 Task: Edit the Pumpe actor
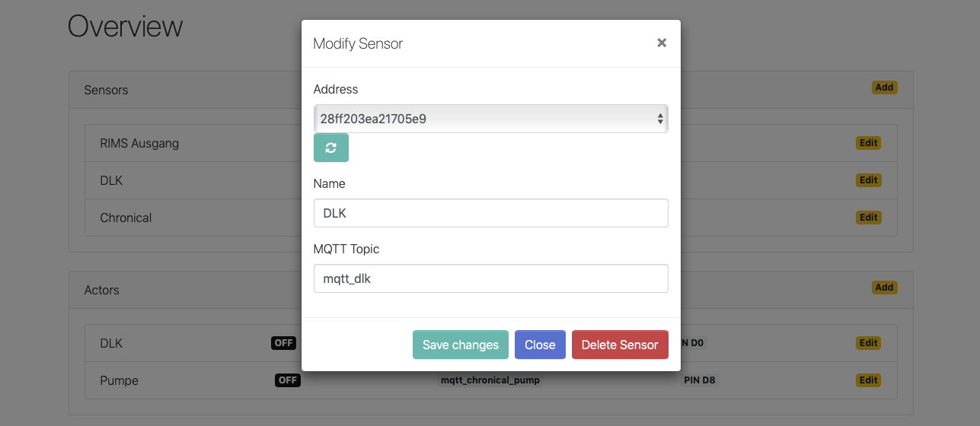tap(868, 380)
